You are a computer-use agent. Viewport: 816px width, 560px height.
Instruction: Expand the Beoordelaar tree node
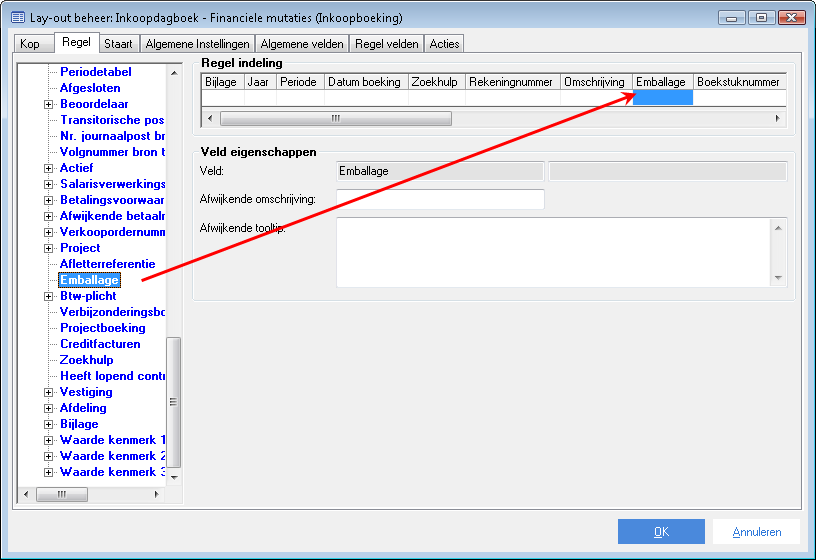[x=48, y=105]
